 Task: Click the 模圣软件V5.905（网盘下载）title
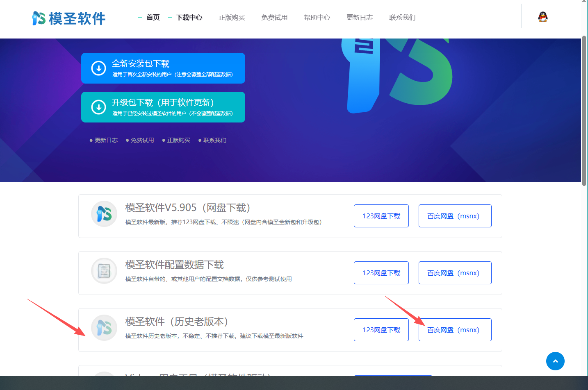188,208
